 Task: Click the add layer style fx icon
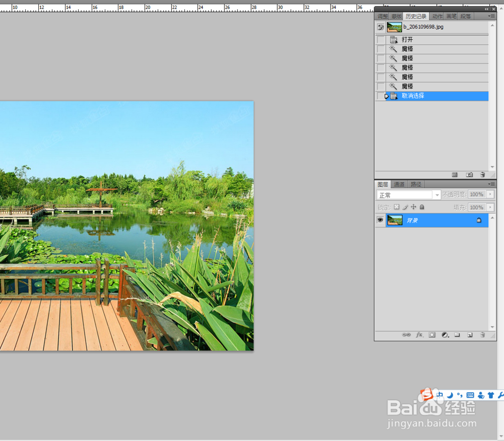[420, 335]
